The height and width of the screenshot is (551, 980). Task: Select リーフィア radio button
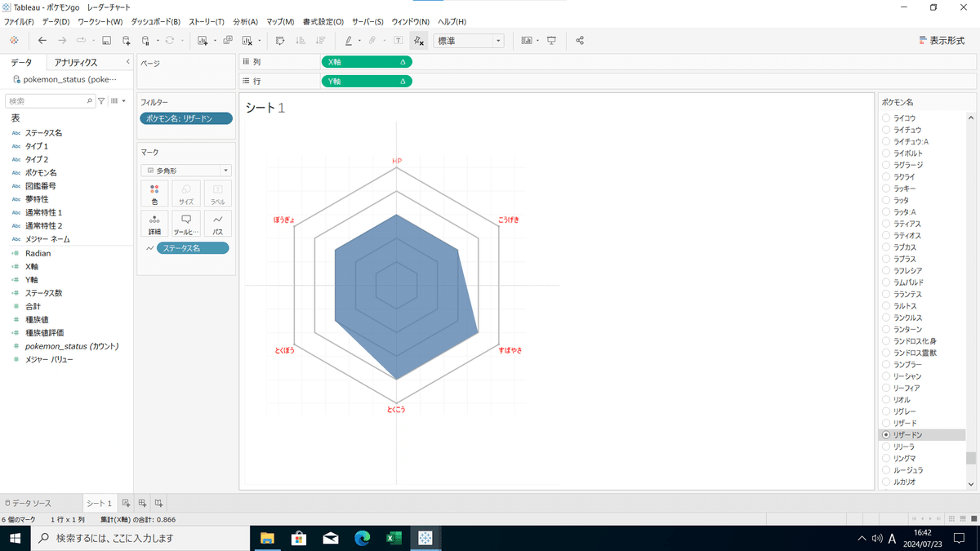pyautogui.click(x=886, y=388)
